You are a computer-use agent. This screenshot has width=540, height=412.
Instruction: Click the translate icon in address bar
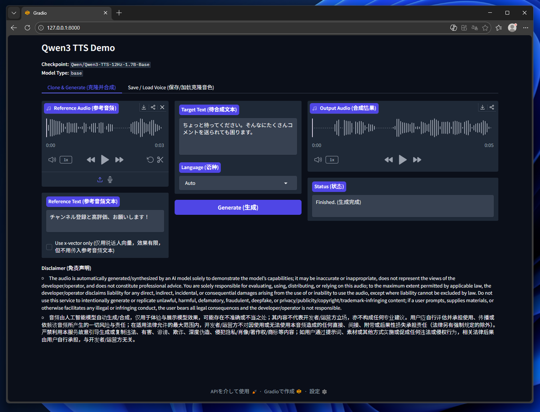point(475,28)
